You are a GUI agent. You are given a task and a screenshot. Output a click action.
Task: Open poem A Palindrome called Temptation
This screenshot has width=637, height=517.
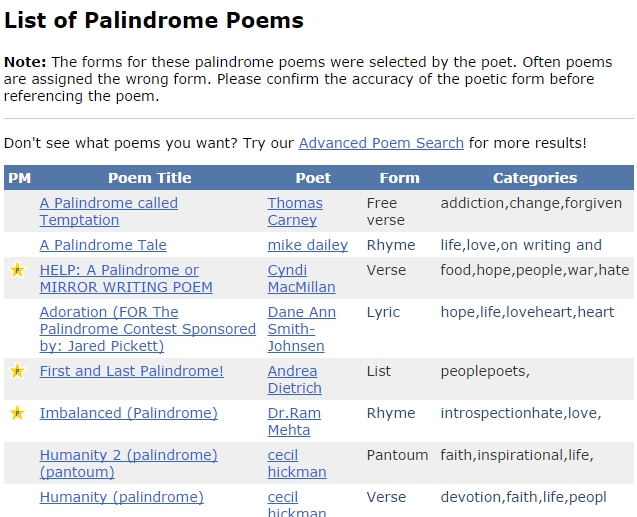coord(108,211)
